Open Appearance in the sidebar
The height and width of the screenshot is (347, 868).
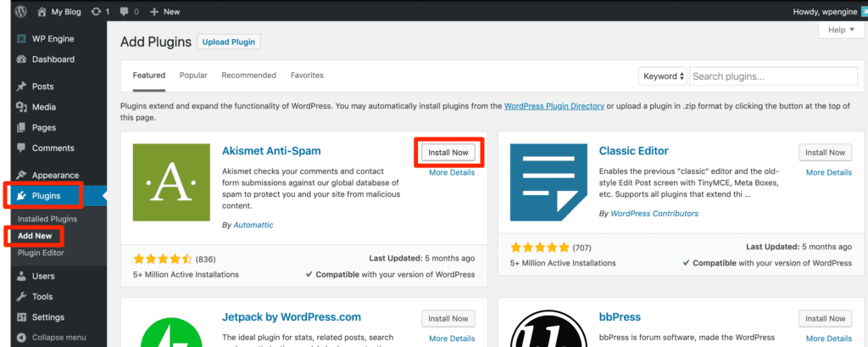[55, 175]
